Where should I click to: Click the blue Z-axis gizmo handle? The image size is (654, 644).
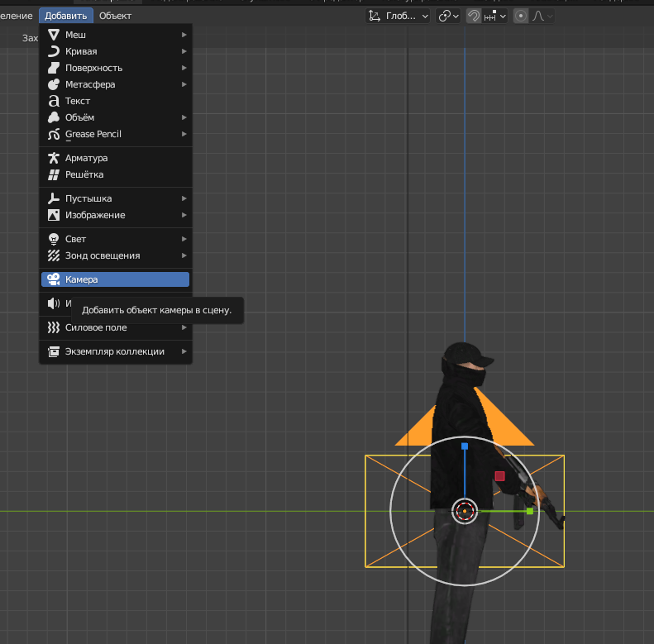coord(465,446)
